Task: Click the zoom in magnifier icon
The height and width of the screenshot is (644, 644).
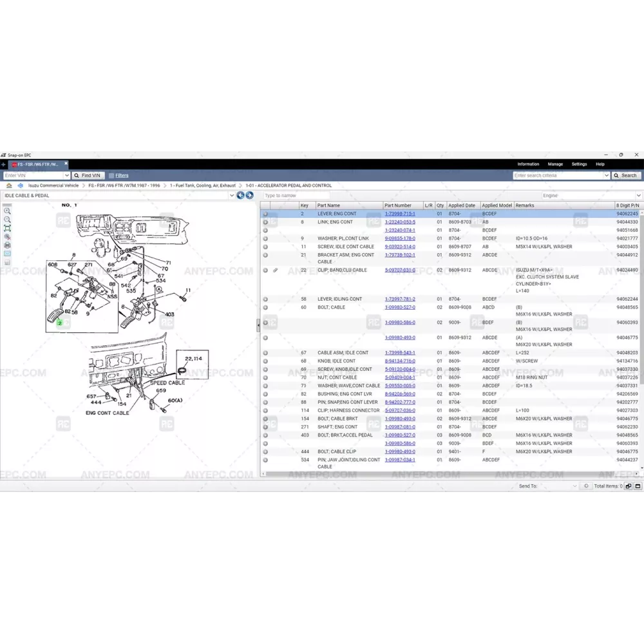Action: click(7, 211)
